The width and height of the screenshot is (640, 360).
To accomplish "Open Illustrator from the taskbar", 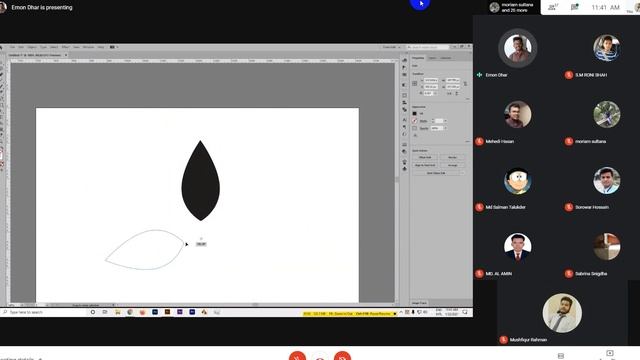I will point(167,312).
